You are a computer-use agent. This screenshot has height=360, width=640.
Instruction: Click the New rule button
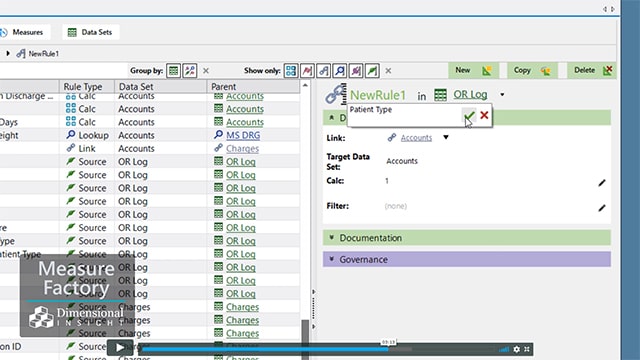473,71
